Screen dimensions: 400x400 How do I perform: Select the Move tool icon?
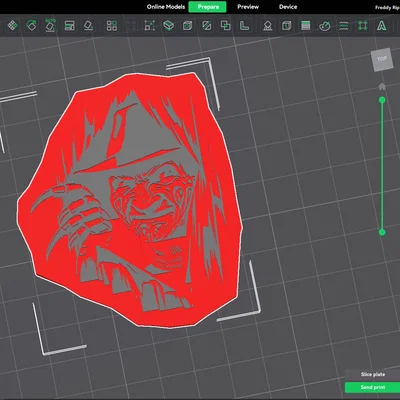[13, 26]
